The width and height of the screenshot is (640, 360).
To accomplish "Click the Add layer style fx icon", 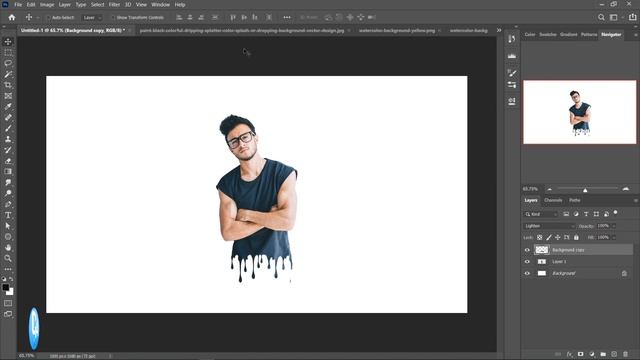I will click(570, 354).
